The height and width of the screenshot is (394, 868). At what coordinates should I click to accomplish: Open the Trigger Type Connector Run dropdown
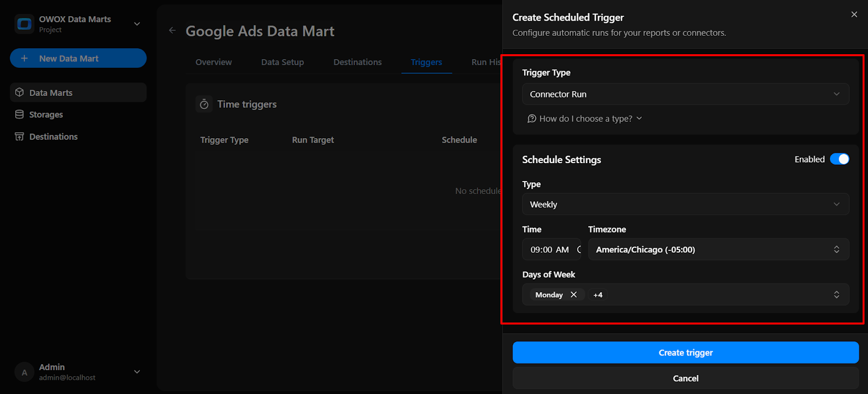[686, 94]
